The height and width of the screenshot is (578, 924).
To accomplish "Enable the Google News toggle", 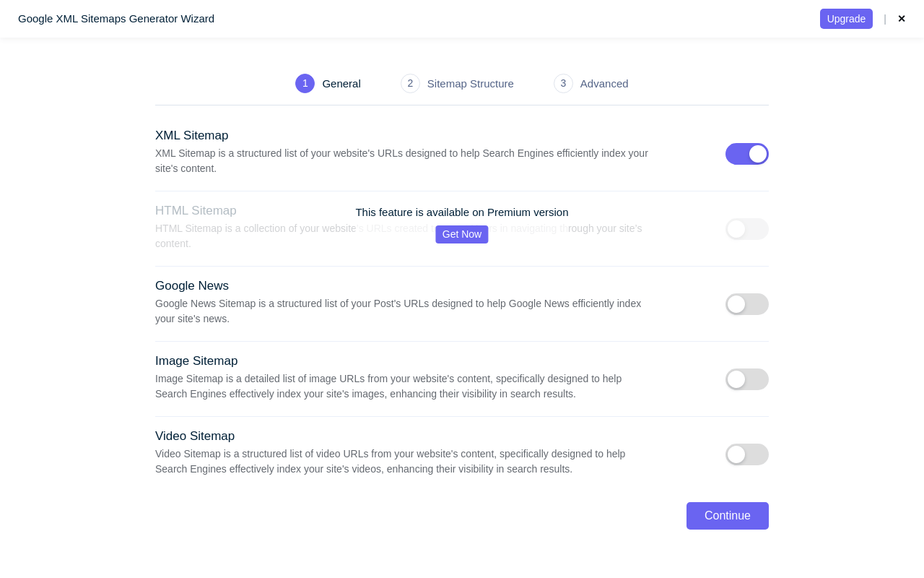I will 746,304.
